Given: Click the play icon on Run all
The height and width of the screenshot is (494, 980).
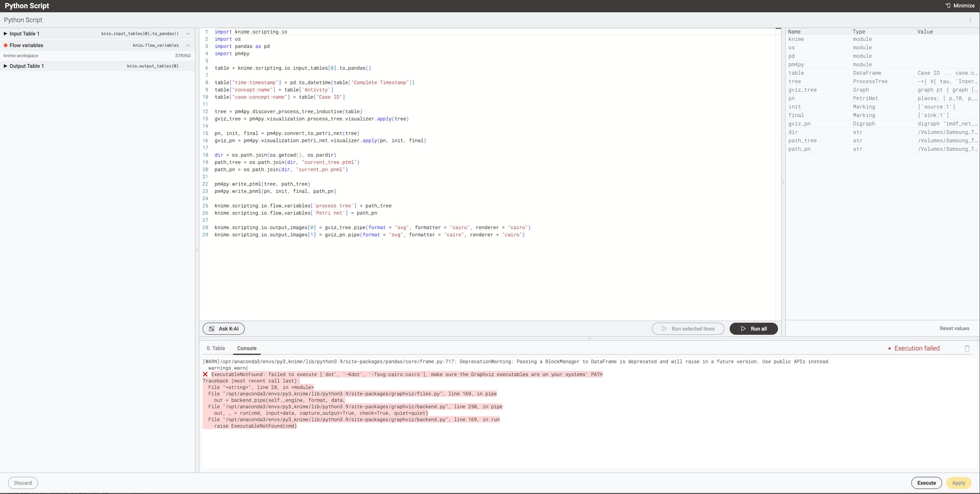Looking at the screenshot, I should (744, 328).
